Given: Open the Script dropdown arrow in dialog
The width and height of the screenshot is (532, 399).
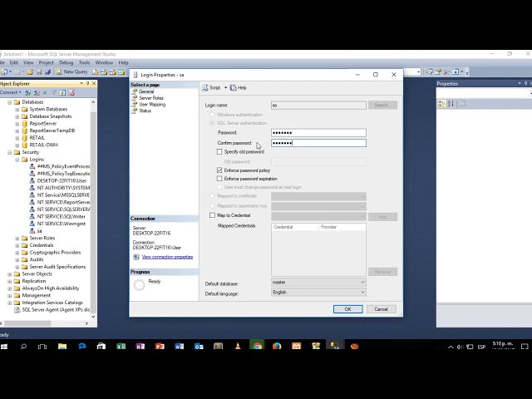Looking at the screenshot, I should pyautogui.click(x=225, y=88).
